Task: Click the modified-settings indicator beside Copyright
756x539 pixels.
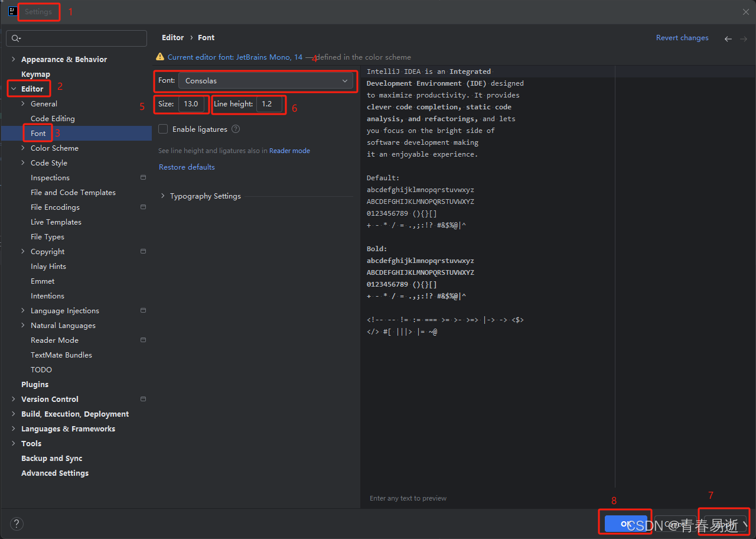Action: (x=143, y=251)
